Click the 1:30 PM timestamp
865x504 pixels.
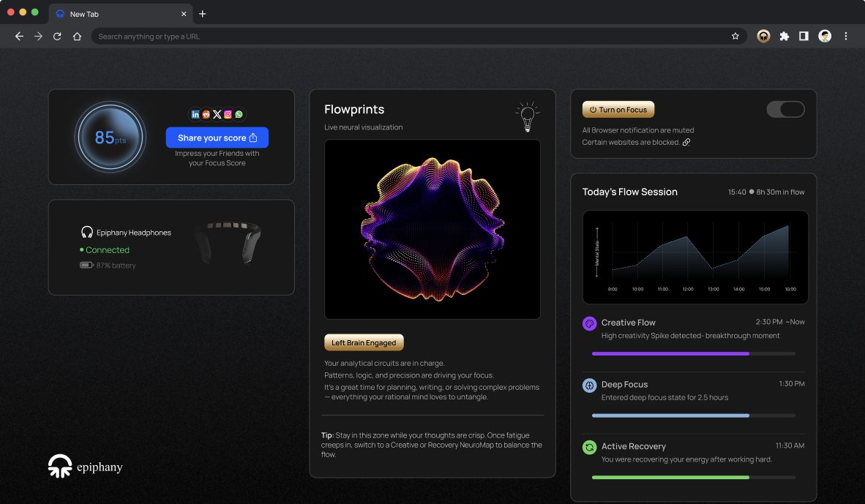coord(792,383)
